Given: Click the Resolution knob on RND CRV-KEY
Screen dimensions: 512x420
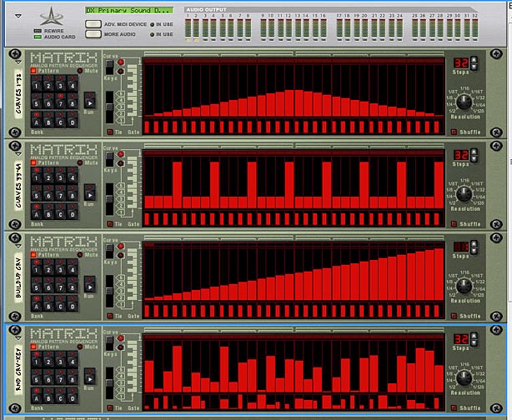Looking at the screenshot, I should tap(464, 378).
